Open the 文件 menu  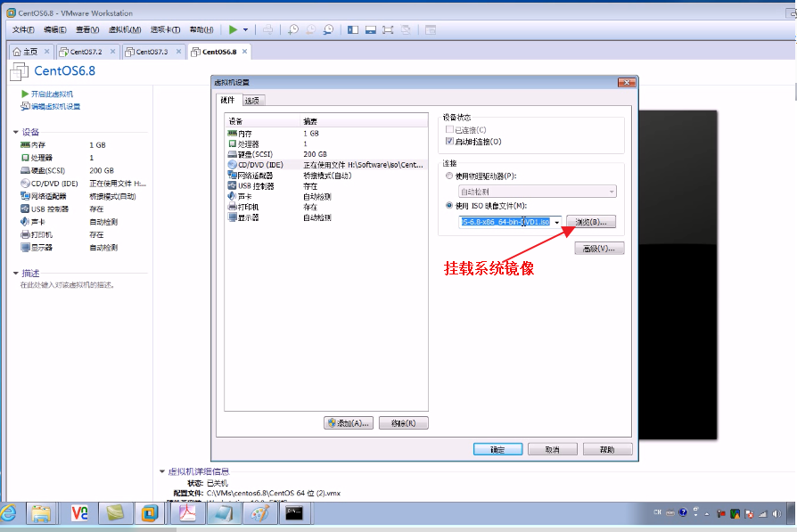23,30
